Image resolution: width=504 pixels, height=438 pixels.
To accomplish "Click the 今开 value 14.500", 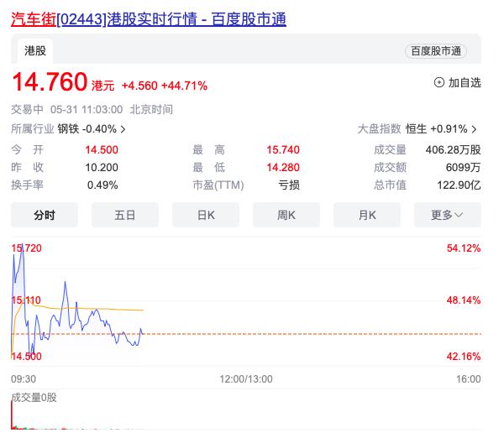I will click(102, 149).
